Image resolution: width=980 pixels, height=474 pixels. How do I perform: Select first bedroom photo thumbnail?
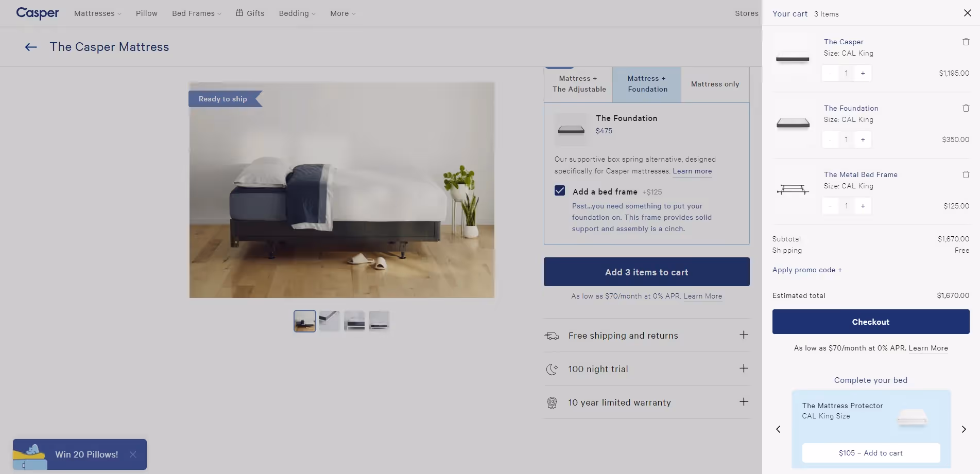tap(305, 321)
